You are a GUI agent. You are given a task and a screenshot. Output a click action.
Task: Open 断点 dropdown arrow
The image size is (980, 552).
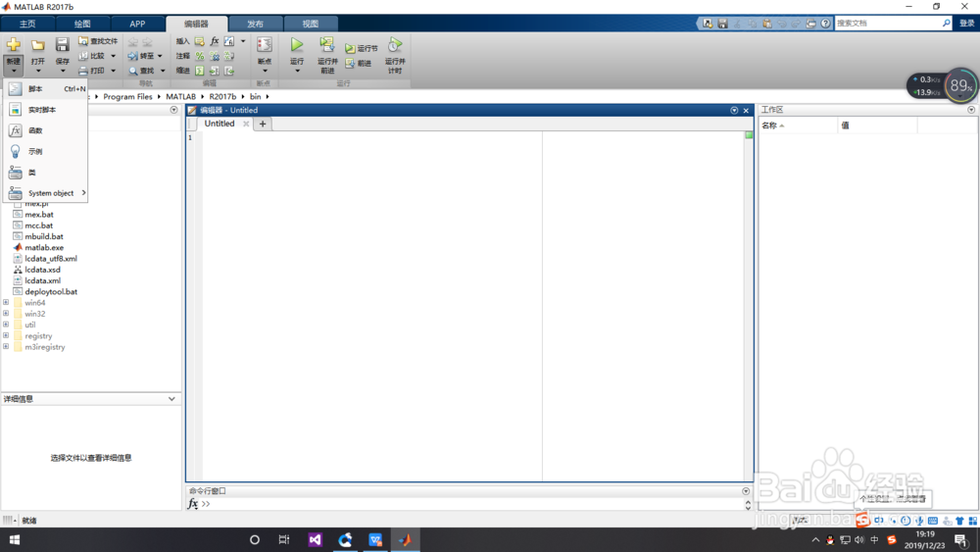[265, 71]
